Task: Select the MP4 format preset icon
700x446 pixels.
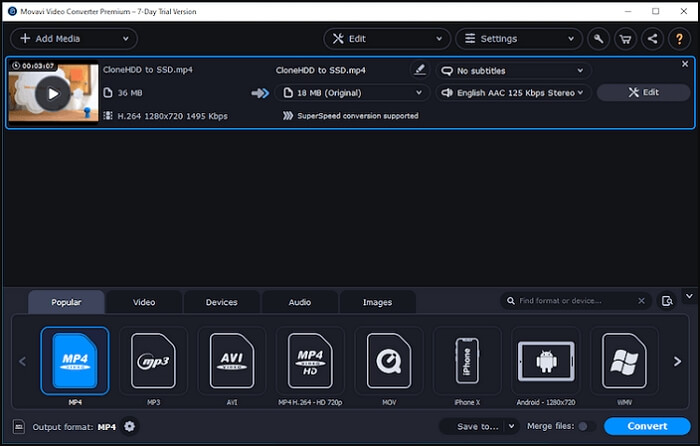Action: pos(75,358)
